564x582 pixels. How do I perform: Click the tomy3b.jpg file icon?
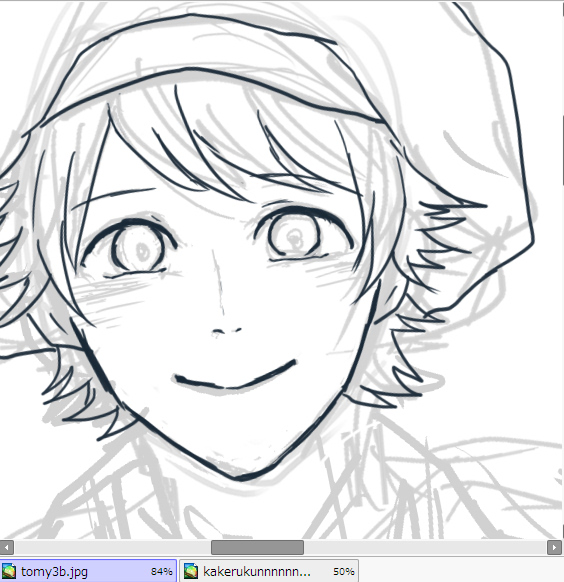9,571
